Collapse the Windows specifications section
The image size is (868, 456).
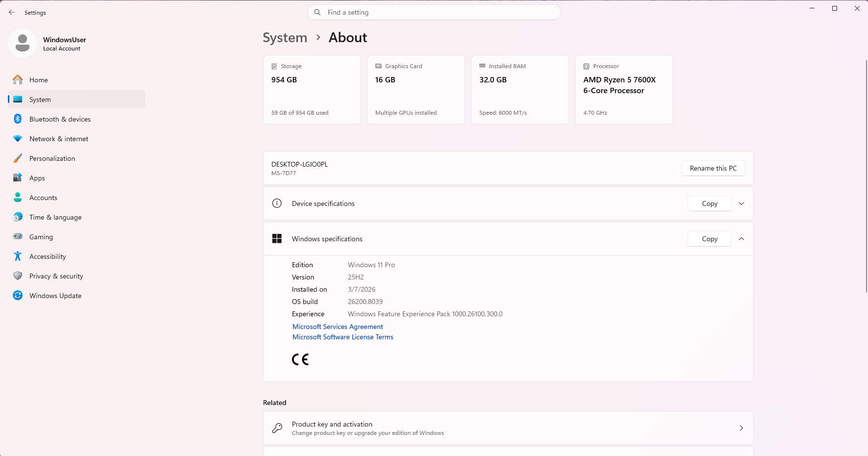(741, 239)
